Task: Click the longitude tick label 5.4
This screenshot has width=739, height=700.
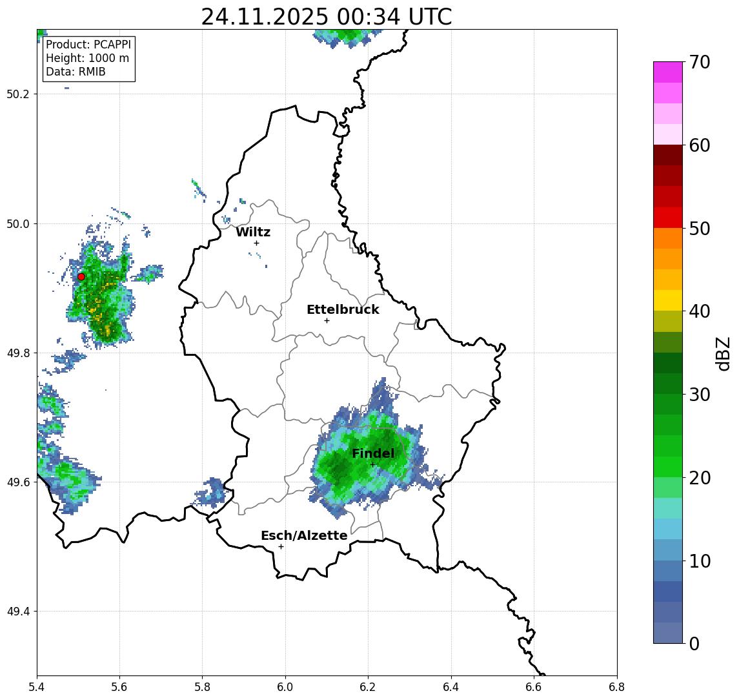Action: [37, 687]
